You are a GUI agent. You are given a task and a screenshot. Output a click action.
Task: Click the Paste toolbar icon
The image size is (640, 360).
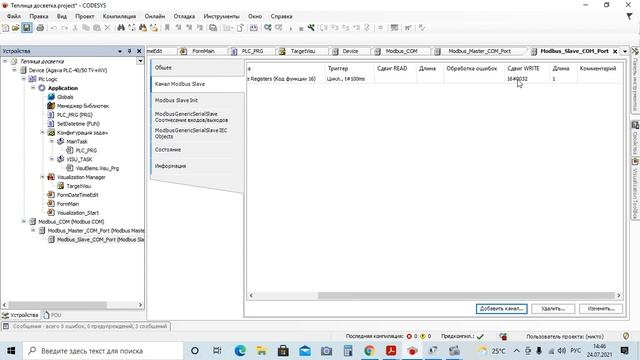click(x=97, y=28)
